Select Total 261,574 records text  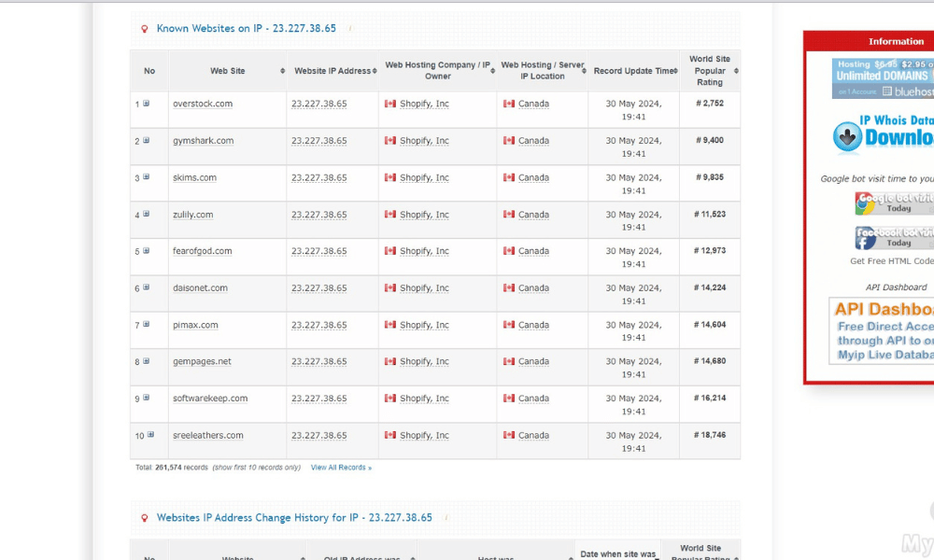point(172,468)
